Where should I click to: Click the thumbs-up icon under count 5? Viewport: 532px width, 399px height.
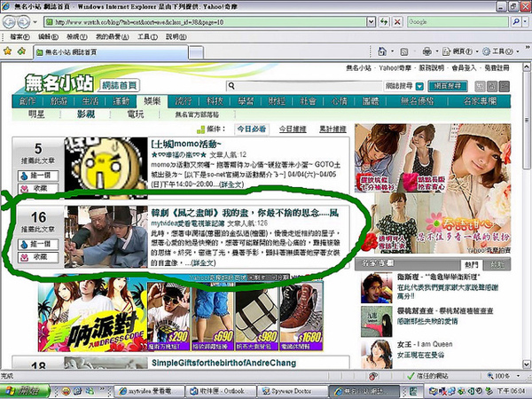(24, 176)
